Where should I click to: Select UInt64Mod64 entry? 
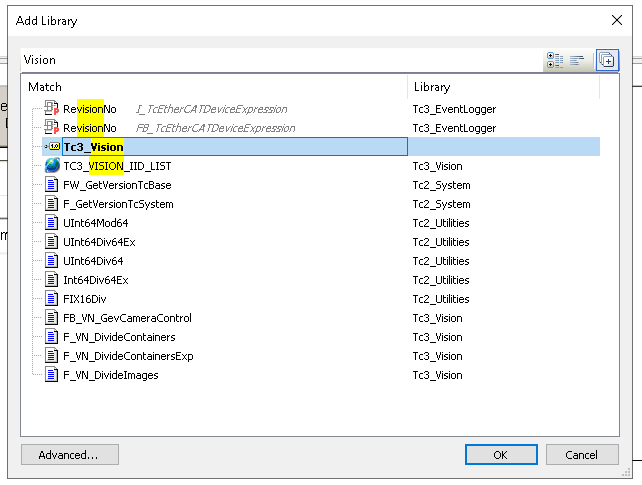click(95, 223)
